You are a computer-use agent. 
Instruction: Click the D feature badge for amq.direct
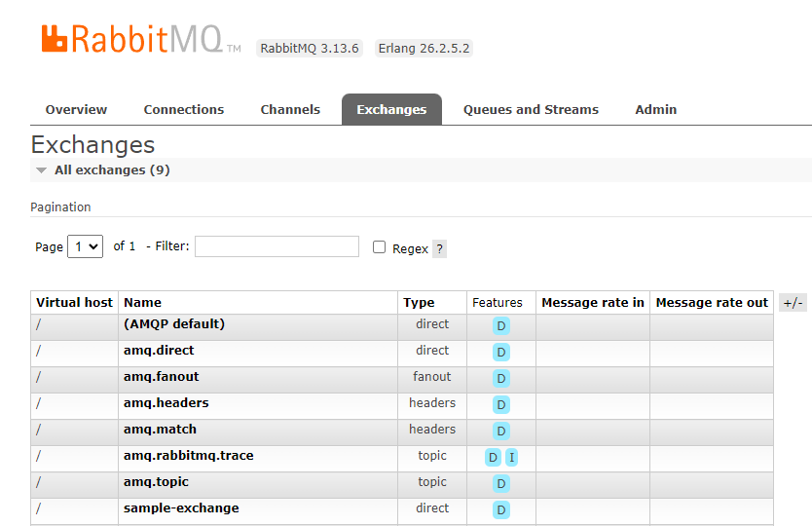[500, 353]
